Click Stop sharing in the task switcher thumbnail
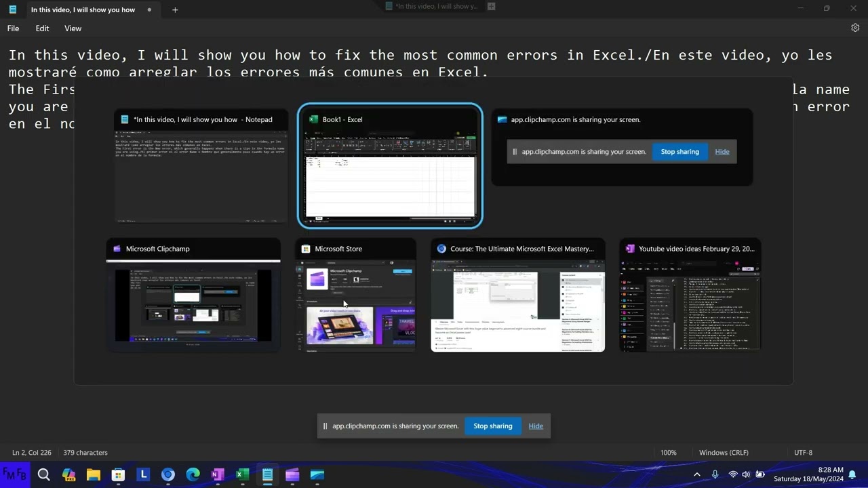 click(x=679, y=152)
